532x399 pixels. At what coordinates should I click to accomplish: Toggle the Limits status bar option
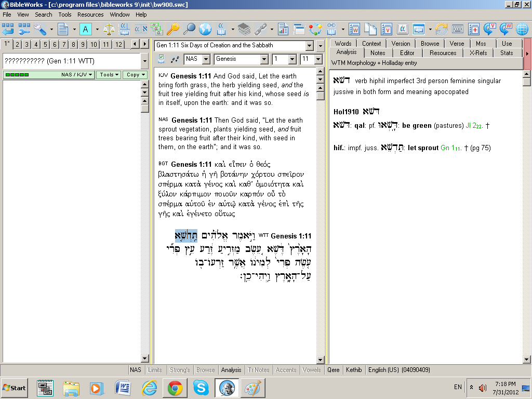pyautogui.click(x=155, y=370)
